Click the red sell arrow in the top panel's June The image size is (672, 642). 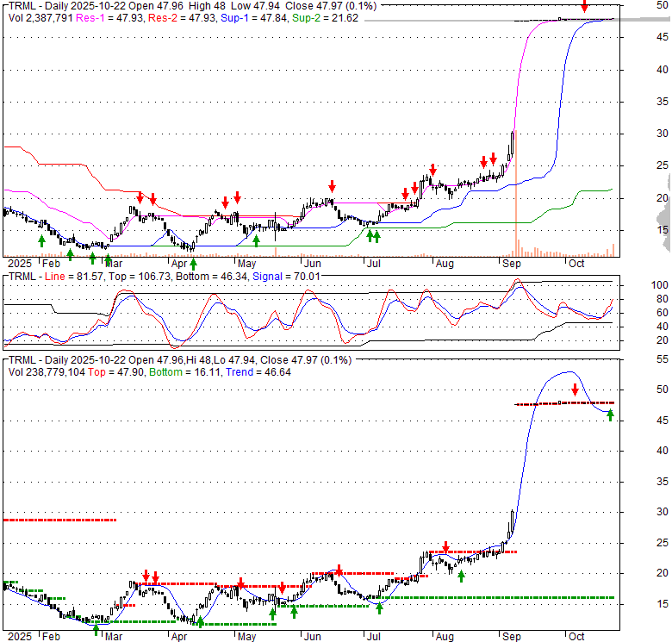pos(332,186)
